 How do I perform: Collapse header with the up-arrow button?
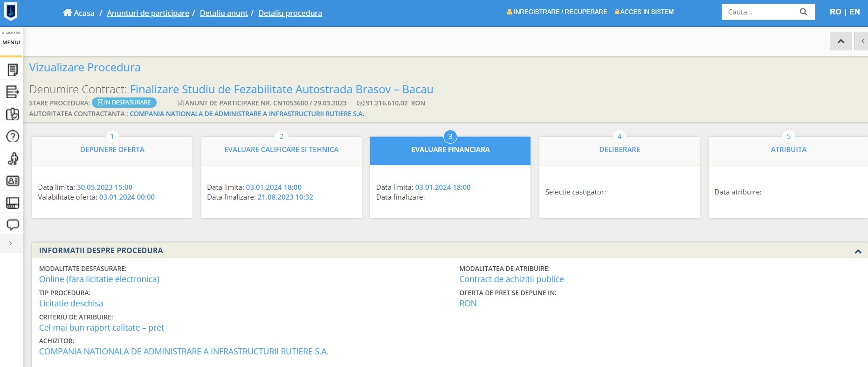point(841,41)
